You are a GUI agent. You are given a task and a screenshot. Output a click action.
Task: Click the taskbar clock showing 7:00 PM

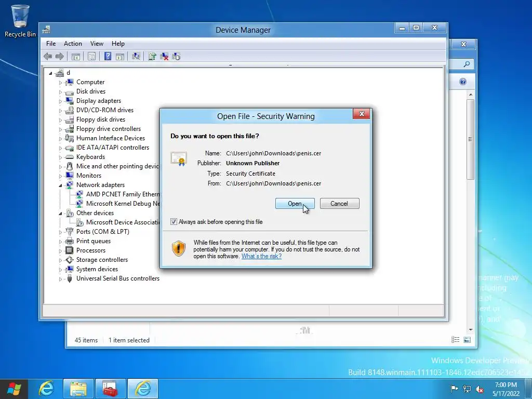(x=506, y=389)
